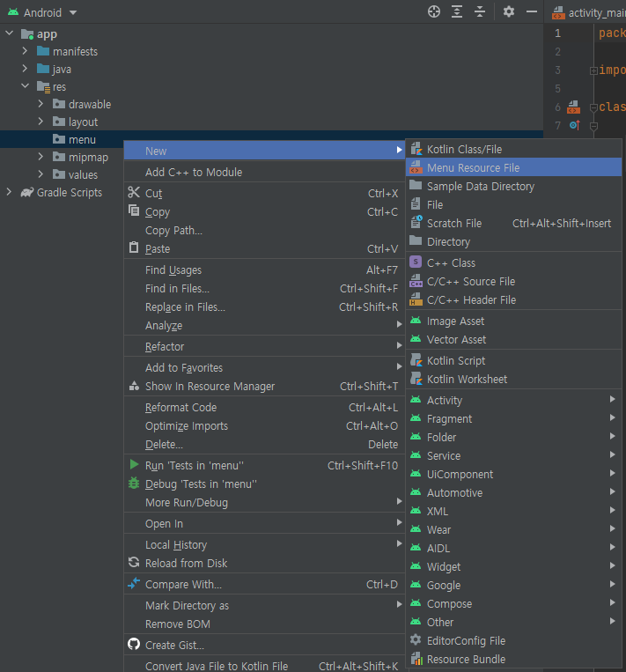Click the locate/select opened file target icon
The height and width of the screenshot is (672, 626).
coord(433,11)
